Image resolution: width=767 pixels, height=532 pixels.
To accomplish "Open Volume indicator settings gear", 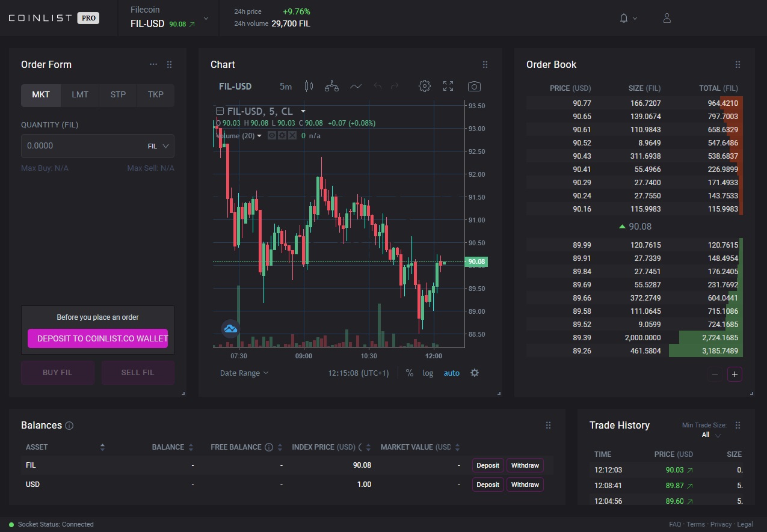I will click(282, 136).
